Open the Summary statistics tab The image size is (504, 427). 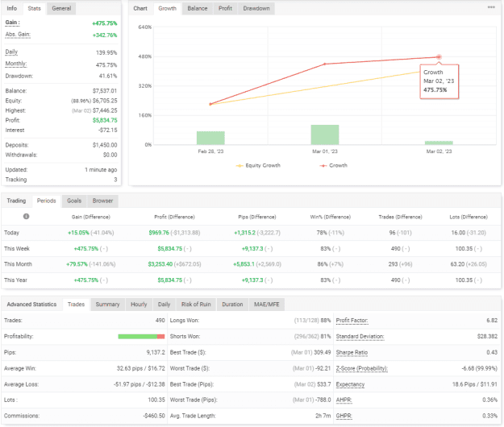107,304
